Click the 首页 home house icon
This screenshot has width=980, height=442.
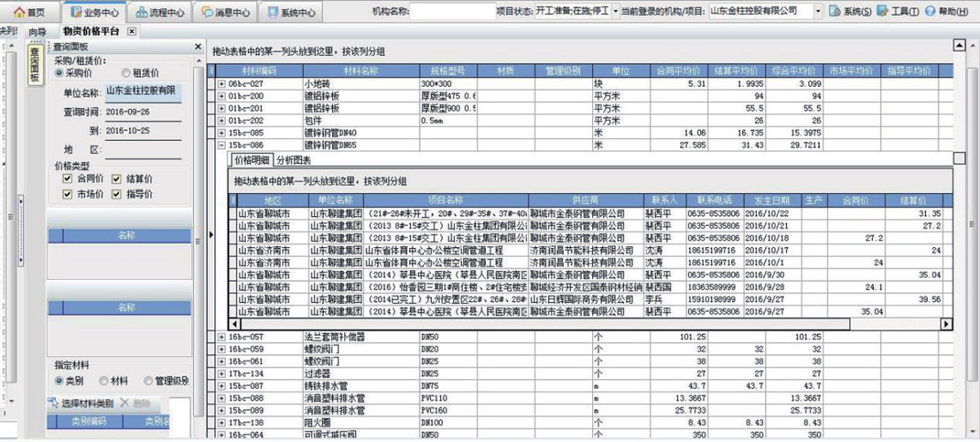18,12
